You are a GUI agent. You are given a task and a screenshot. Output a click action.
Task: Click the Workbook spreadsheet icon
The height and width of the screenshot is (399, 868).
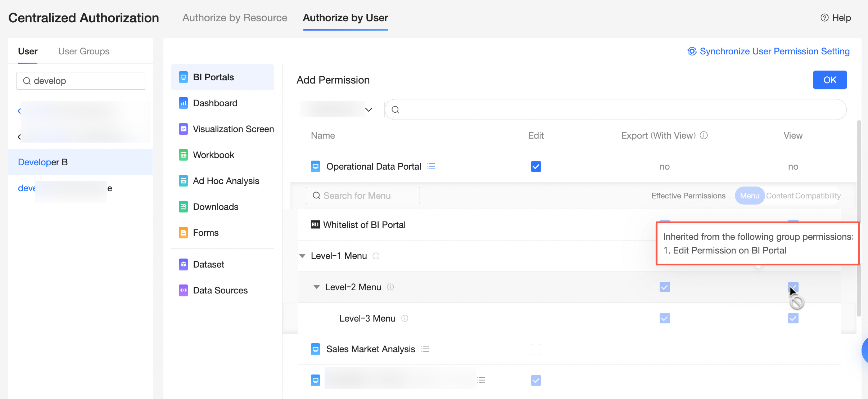[183, 155]
